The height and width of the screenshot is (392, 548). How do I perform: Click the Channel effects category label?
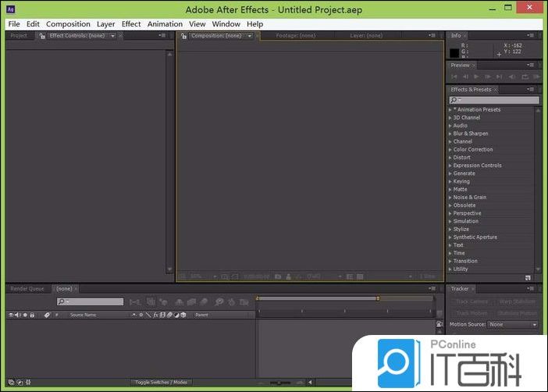tap(463, 141)
